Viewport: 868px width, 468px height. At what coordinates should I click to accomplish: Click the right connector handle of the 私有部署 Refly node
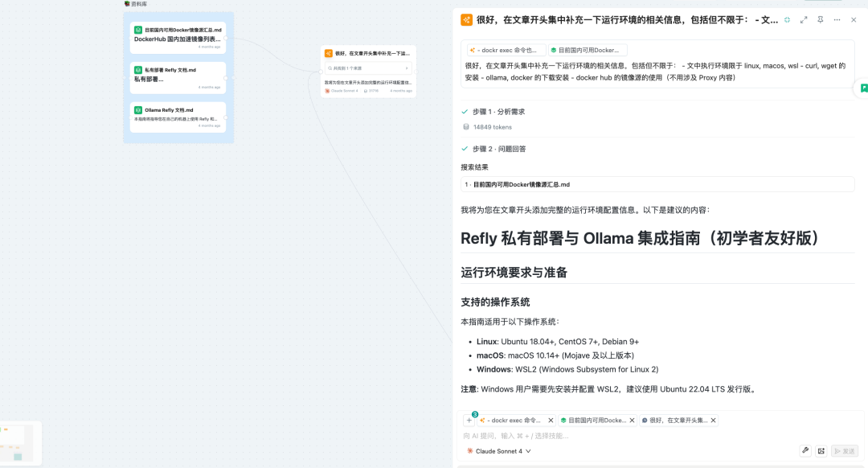pos(226,77)
